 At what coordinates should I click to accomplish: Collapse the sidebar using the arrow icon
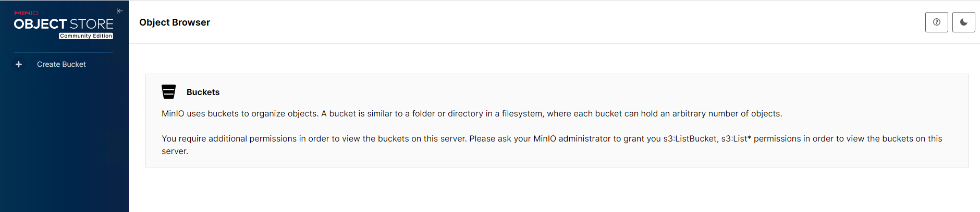pos(120,11)
